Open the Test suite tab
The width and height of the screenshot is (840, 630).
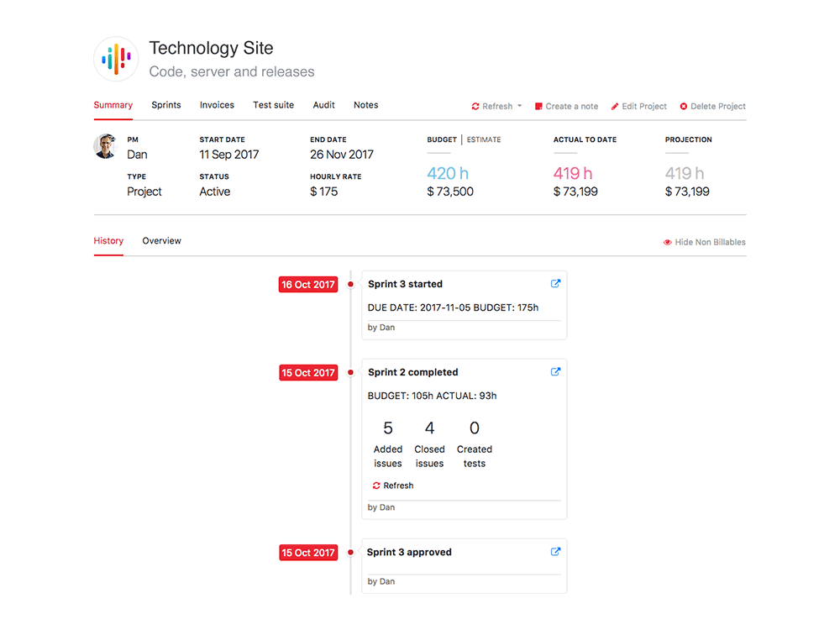point(273,105)
